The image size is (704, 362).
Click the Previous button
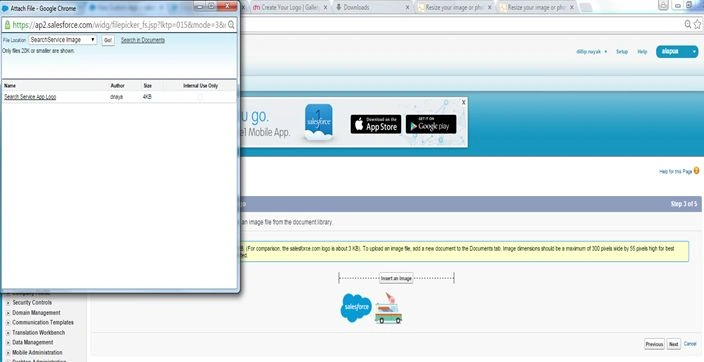(x=654, y=344)
